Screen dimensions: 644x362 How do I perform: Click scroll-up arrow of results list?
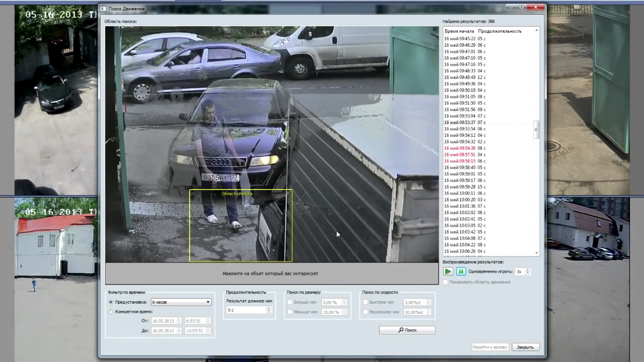point(536,30)
